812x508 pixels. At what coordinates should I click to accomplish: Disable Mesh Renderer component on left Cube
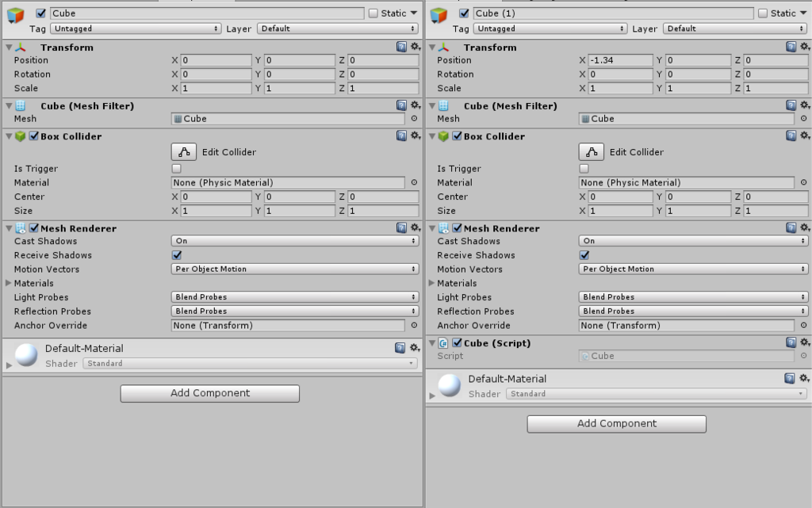(x=34, y=228)
